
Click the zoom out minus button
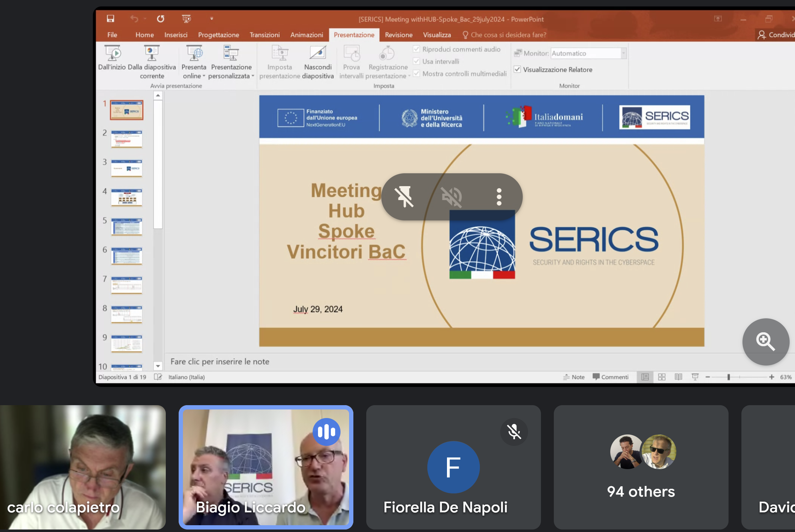pos(707,377)
